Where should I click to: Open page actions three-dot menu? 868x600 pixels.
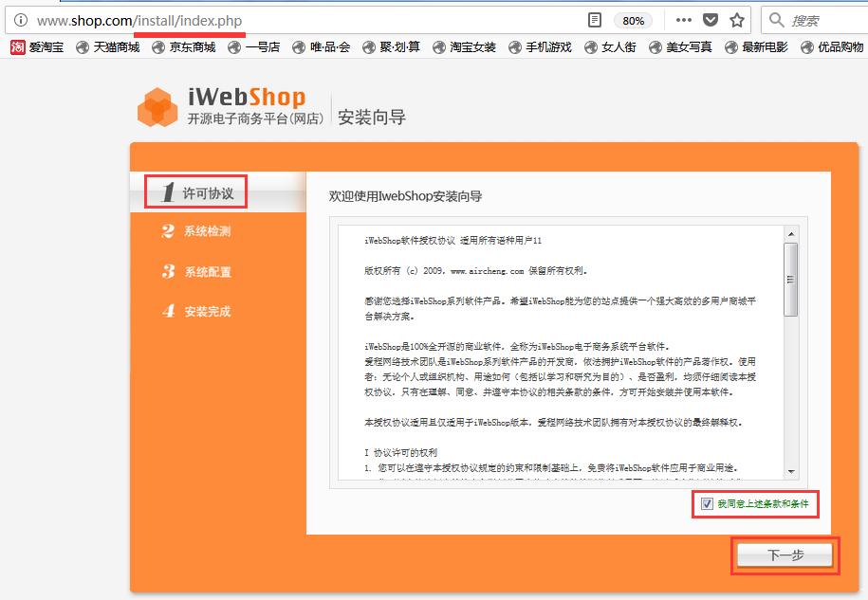point(684,20)
